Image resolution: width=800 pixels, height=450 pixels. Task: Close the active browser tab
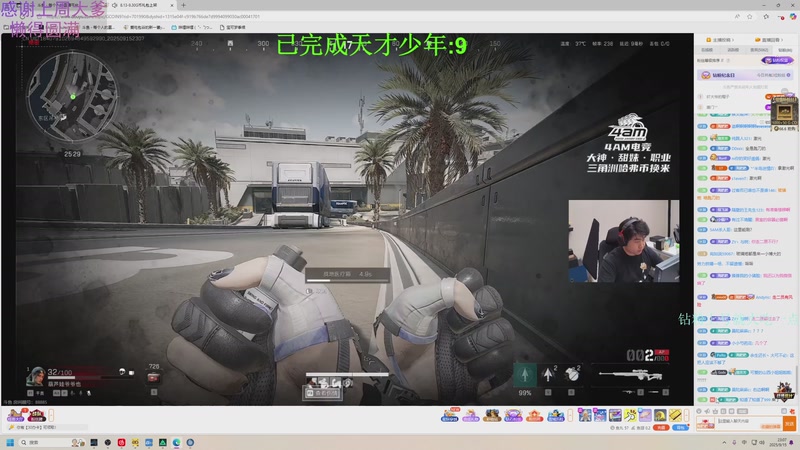172,5
